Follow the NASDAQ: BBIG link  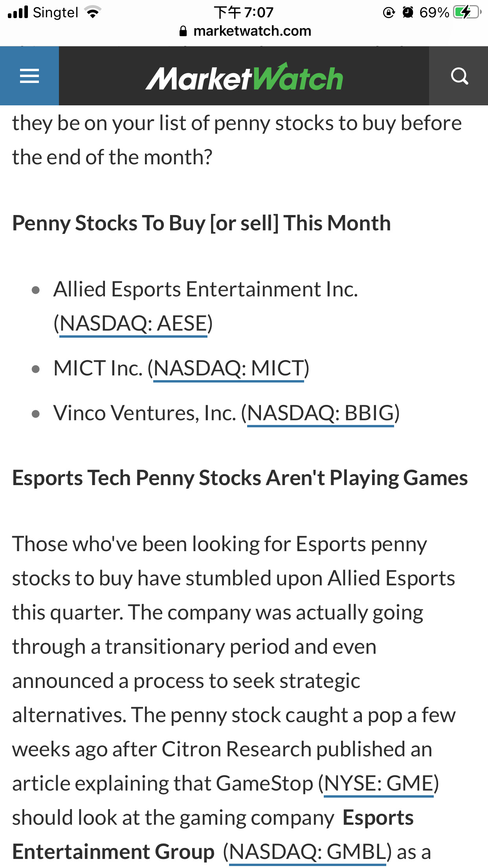tap(320, 413)
